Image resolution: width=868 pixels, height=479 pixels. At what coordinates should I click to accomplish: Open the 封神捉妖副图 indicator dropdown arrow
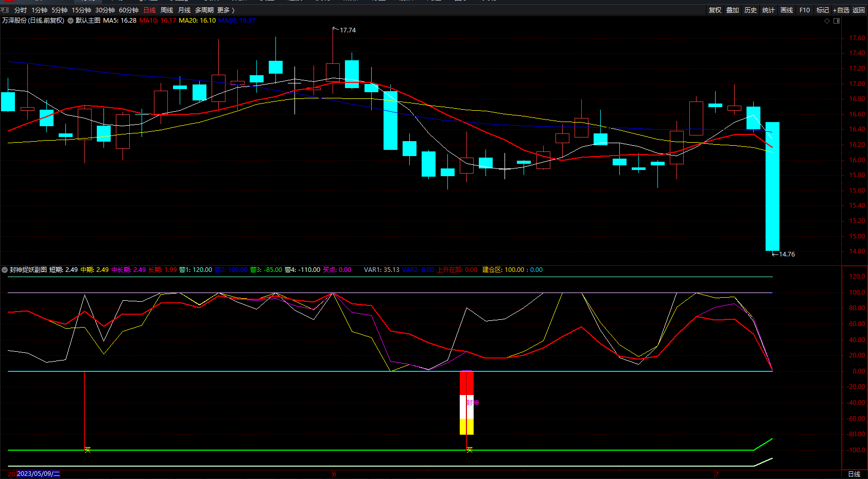coord(5,270)
